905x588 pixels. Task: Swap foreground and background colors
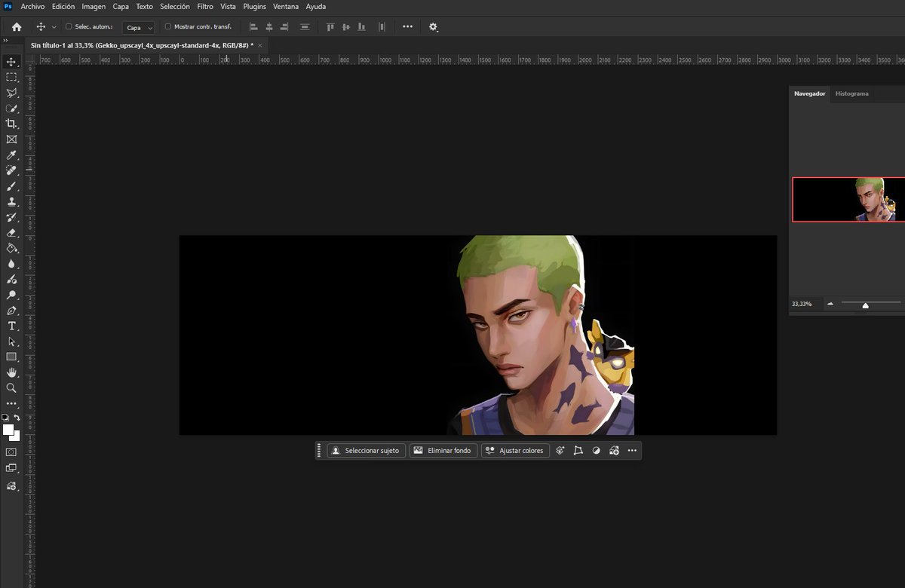click(17, 418)
